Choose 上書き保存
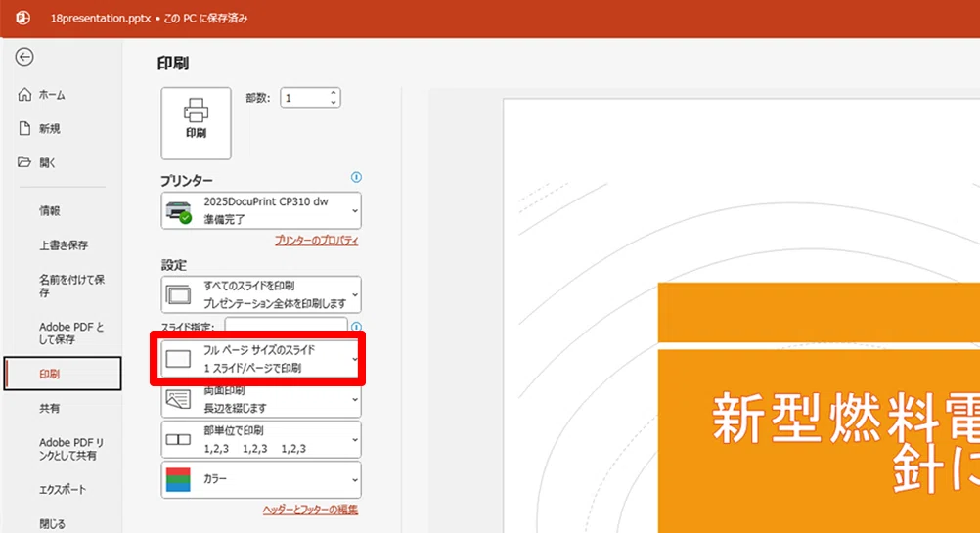980x533 pixels. click(x=62, y=244)
